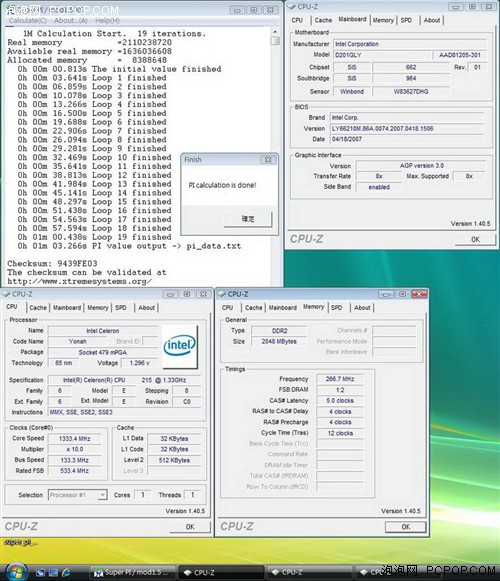Click OK in the Memory CPU-Z window
500x581 pixels.
406,527
